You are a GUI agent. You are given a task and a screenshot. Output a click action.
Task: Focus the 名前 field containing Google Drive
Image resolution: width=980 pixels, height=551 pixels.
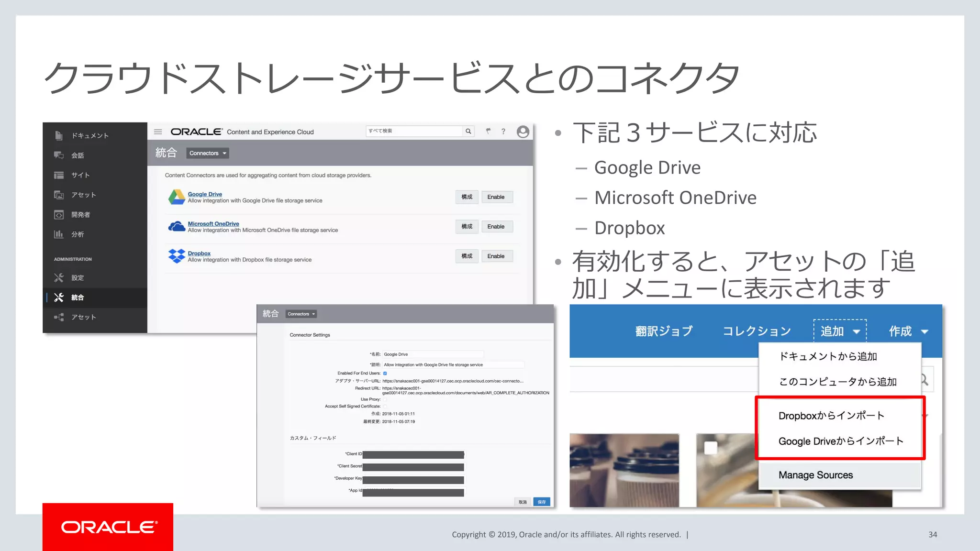pos(433,354)
